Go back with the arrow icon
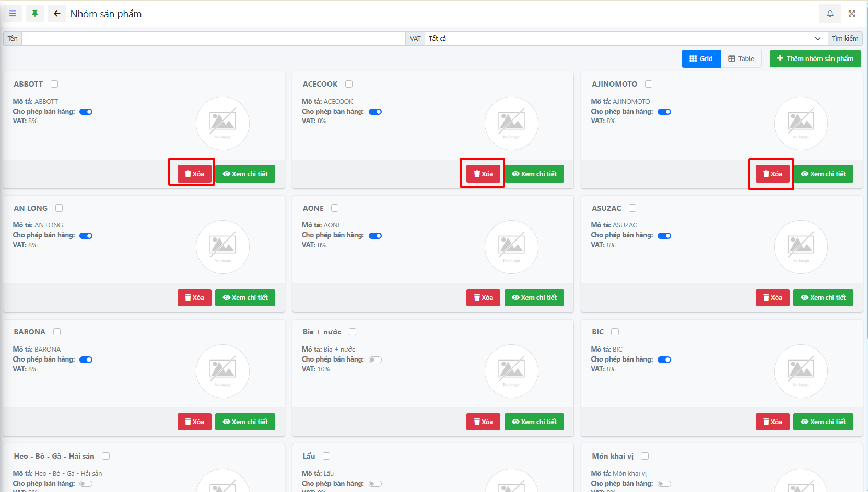The width and height of the screenshot is (868, 492). (57, 14)
